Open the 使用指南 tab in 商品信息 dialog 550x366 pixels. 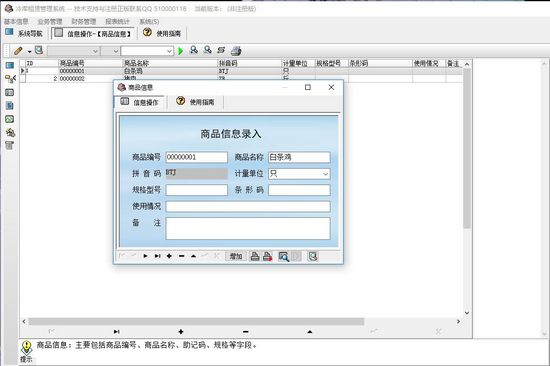196,102
